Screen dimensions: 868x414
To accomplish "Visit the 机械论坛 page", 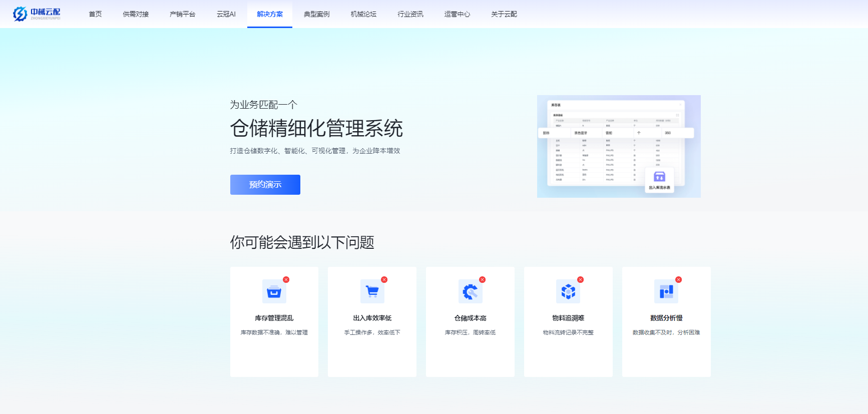I will coord(363,14).
